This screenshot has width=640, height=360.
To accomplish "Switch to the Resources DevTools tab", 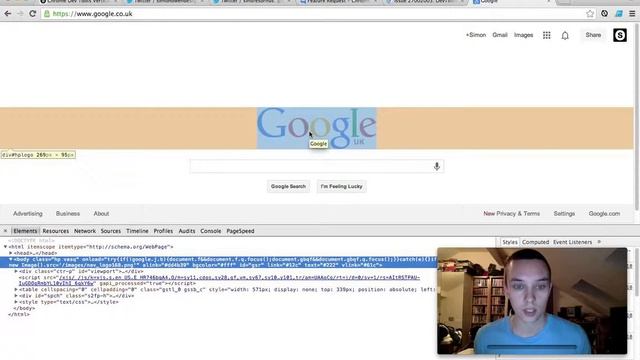I will [56, 231].
